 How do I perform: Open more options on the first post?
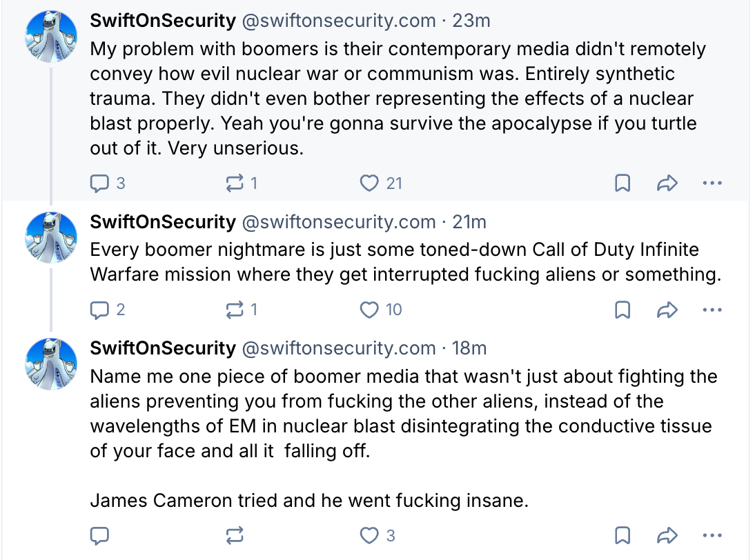[x=712, y=183]
